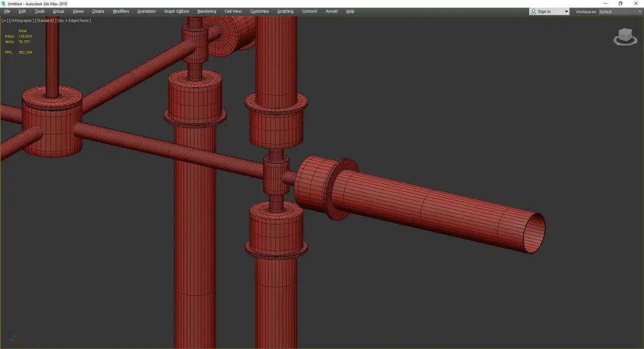
Task: Click the Polys count 128 824
Action: click(x=25, y=36)
